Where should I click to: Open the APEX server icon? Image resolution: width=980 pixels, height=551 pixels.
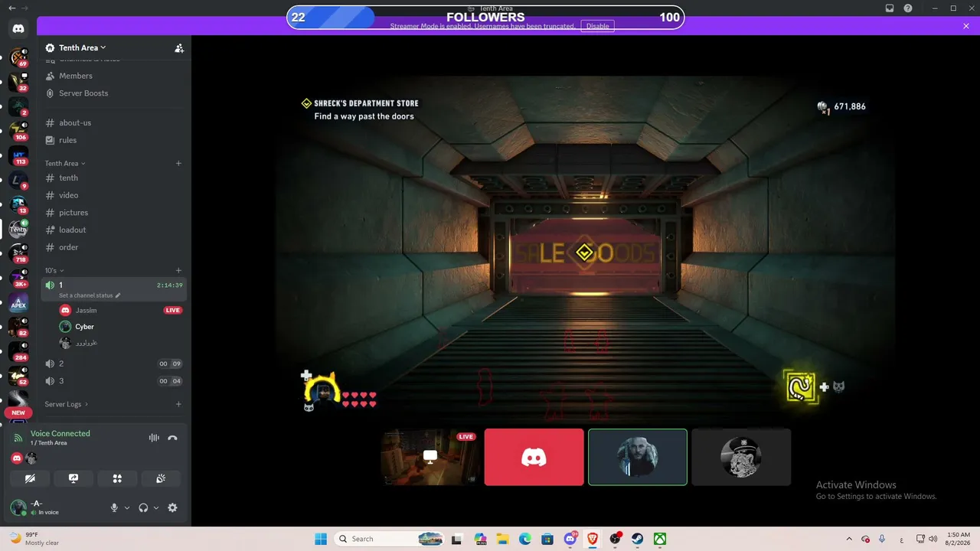click(x=18, y=304)
